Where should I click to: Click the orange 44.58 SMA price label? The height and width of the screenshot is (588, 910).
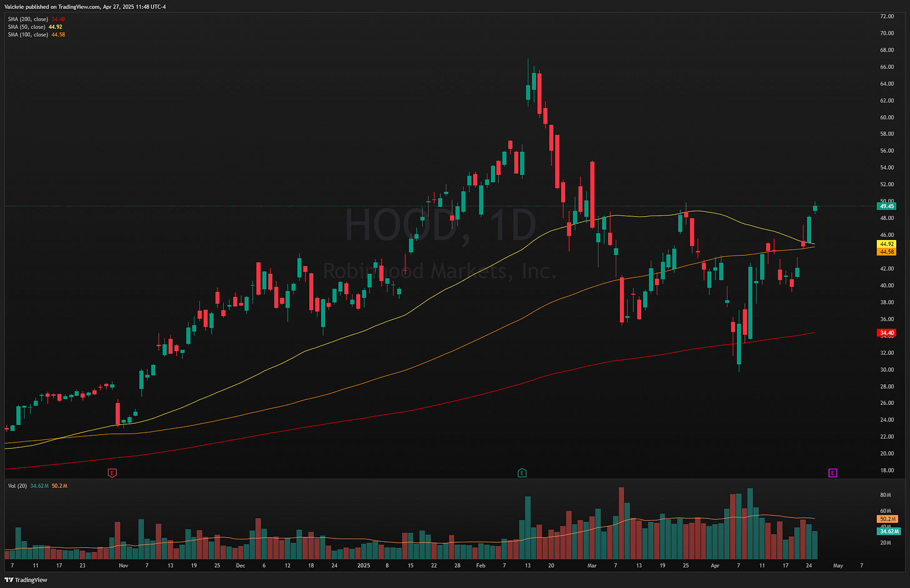[x=887, y=252]
